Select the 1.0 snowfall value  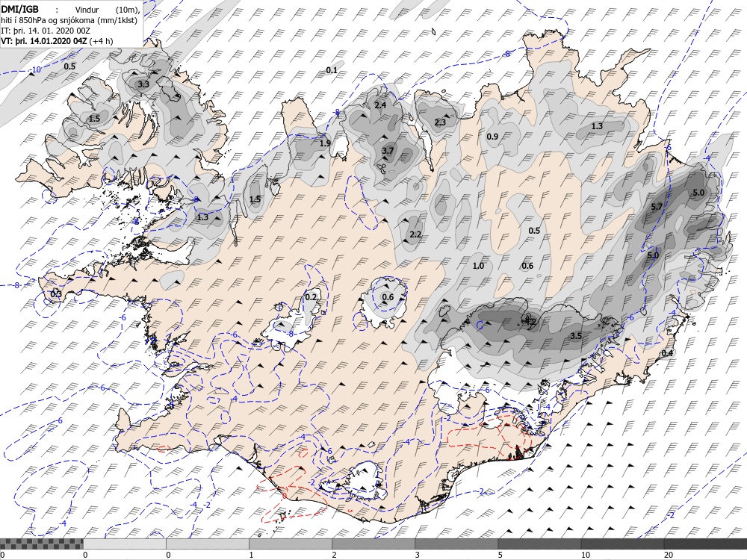tap(478, 266)
